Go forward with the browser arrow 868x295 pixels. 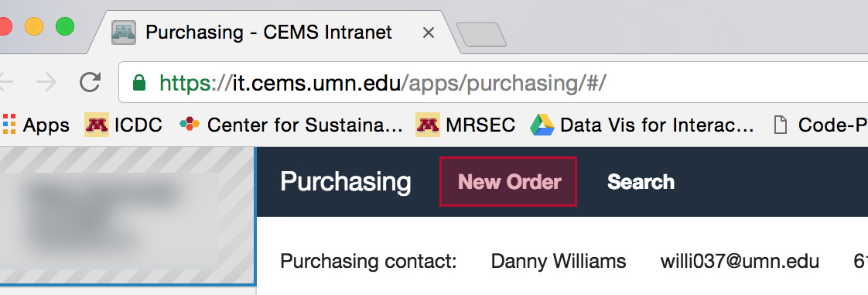[x=47, y=83]
